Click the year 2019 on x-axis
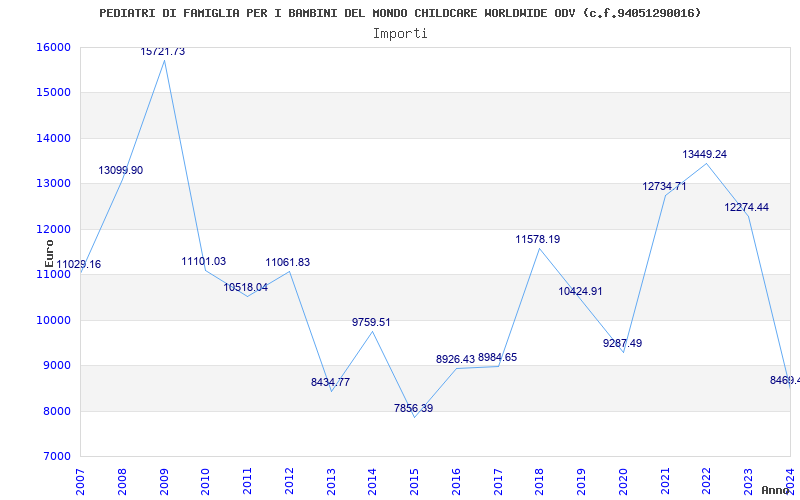 click(x=582, y=481)
